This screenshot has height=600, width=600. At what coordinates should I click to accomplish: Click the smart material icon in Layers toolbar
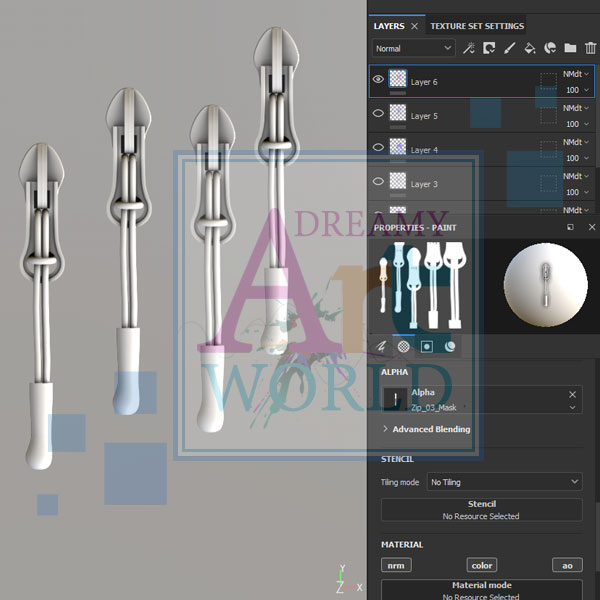550,48
